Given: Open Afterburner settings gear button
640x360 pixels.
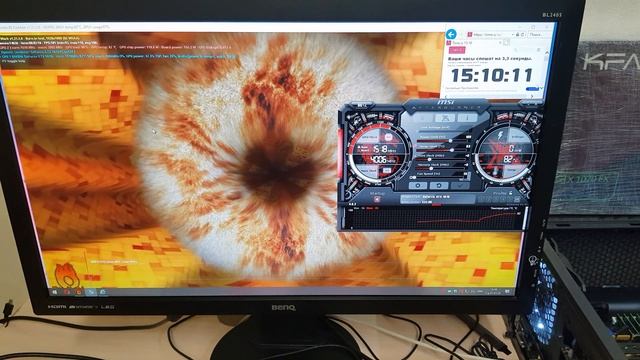Looking at the screenshot, I should click(418, 185).
